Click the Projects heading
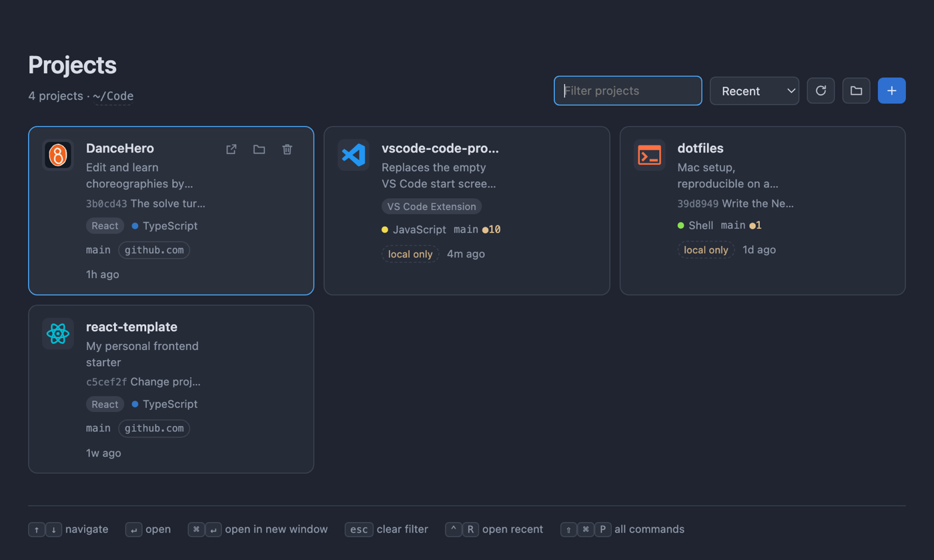934x560 pixels. 73,65
